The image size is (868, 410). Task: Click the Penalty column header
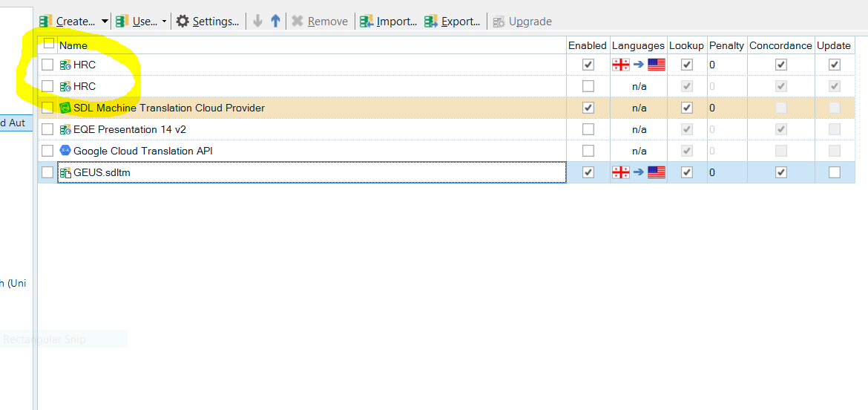726,45
